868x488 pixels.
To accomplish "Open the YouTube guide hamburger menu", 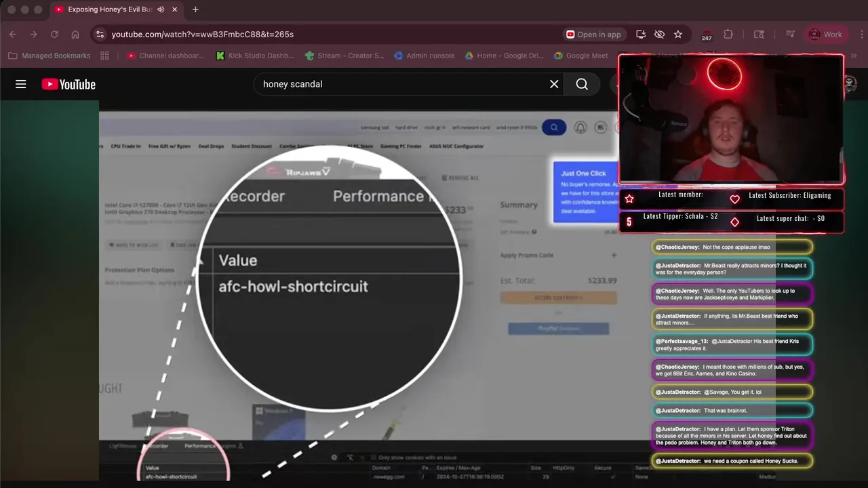I will tap(21, 84).
